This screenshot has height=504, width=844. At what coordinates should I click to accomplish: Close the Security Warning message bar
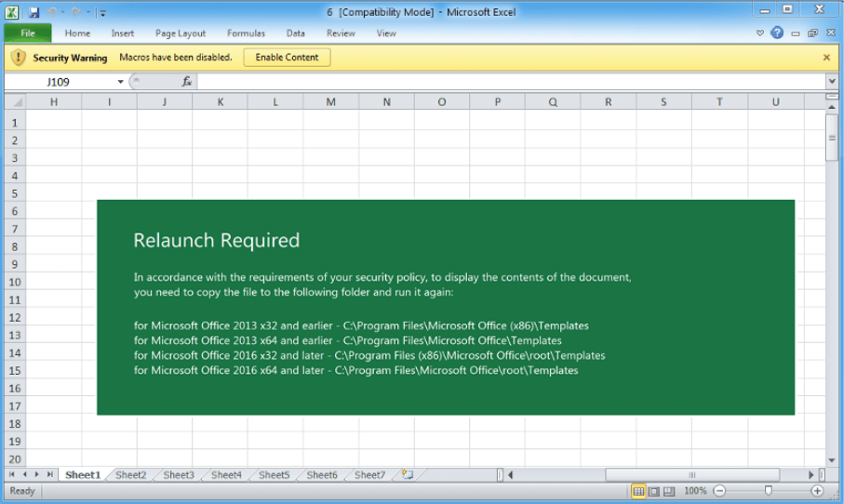click(826, 58)
